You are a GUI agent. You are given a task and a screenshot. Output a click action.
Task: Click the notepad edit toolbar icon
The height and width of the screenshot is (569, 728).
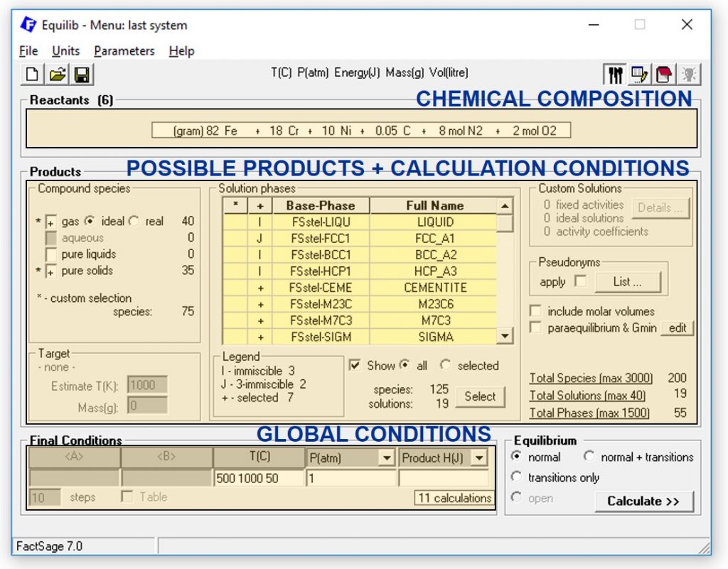coord(640,74)
